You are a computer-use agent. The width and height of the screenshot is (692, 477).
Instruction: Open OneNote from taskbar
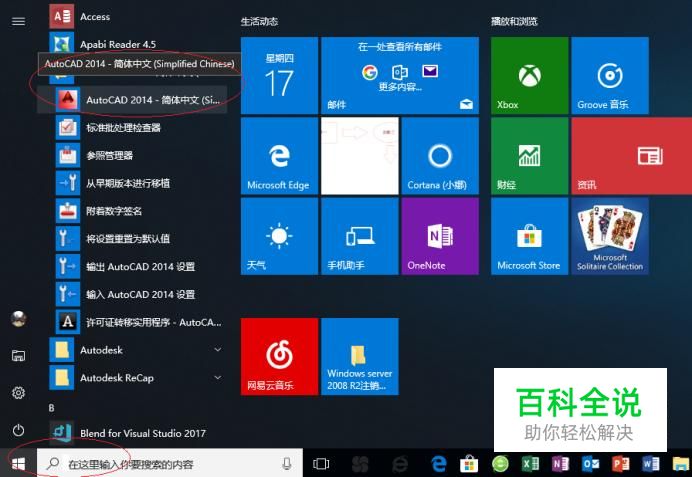(x=560, y=464)
